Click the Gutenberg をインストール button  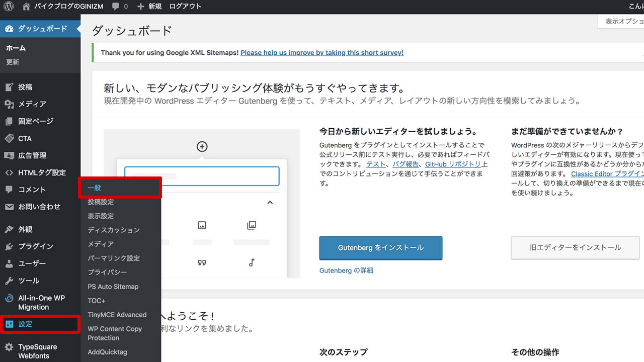(x=381, y=248)
